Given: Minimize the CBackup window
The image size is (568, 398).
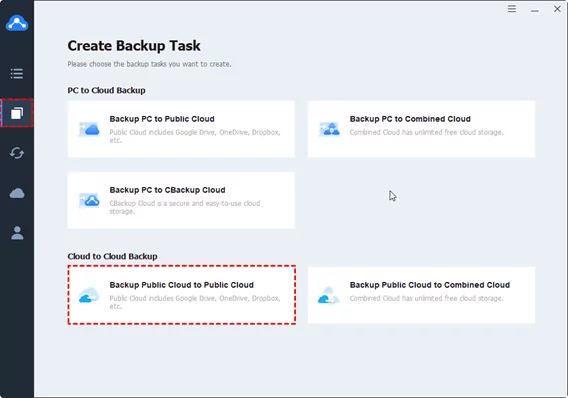Looking at the screenshot, I should (535, 11).
